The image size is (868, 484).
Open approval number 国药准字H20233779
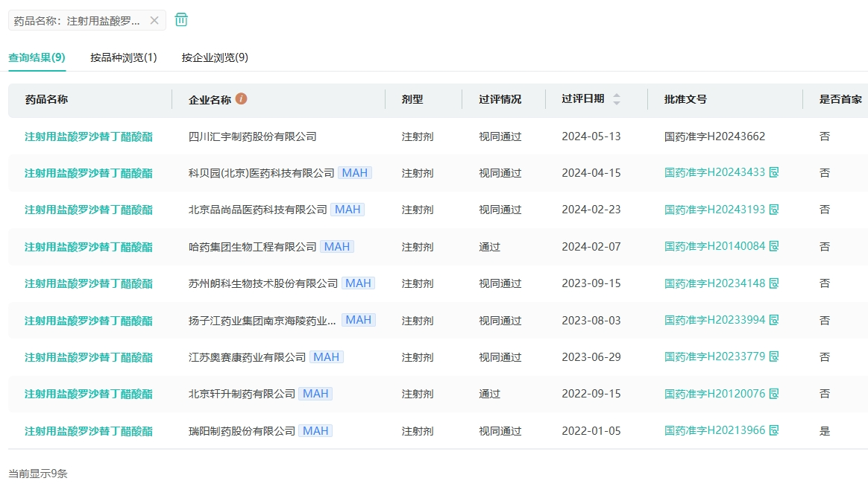tap(714, 357)
